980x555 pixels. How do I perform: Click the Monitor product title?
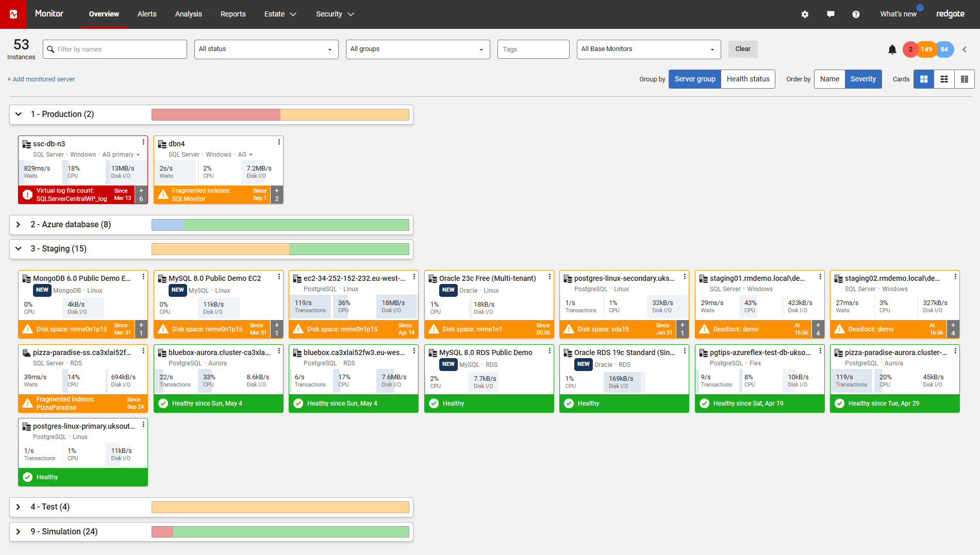[49, 14]
